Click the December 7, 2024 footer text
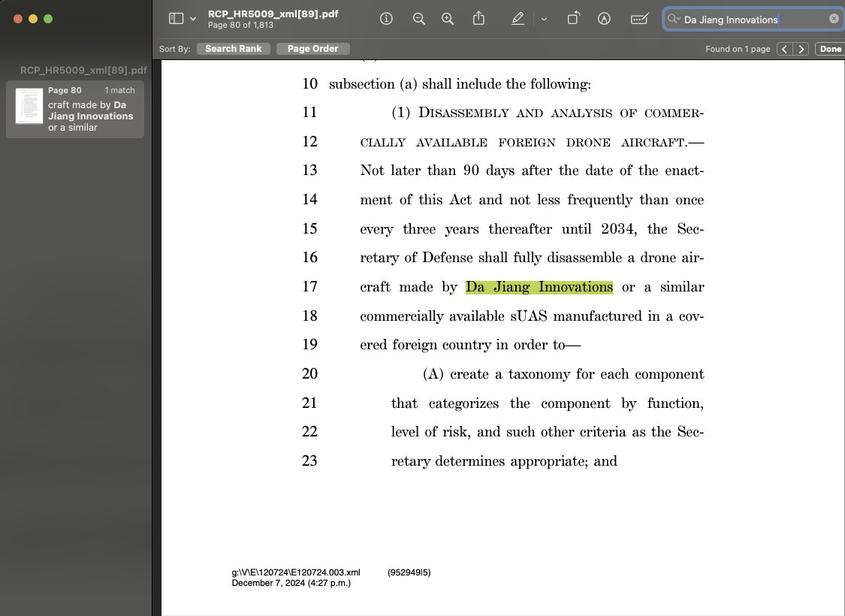Screen dimensions: 845x616 [291, 583]
